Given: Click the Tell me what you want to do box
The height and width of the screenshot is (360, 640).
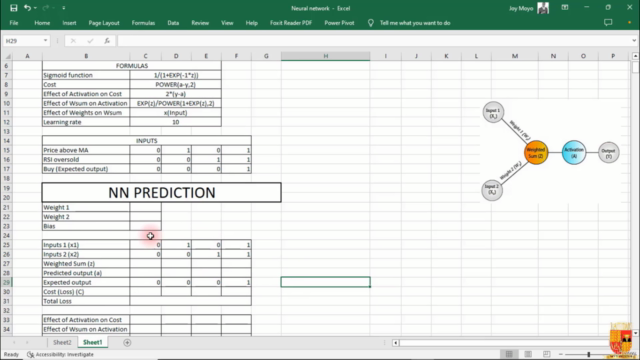Looking at the screenshot, I should (415, 23).
